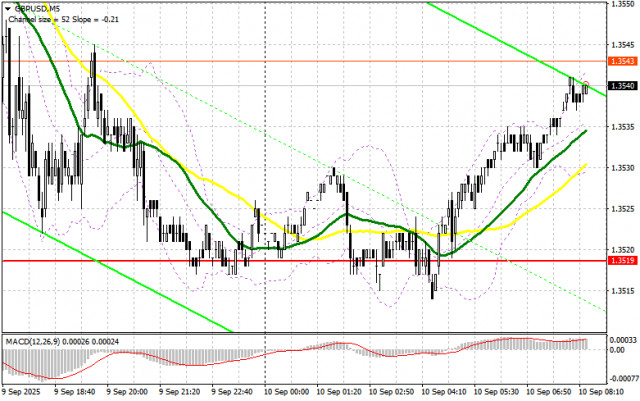Click the '10 Sep 06:50' time axis label
The width and height of the screenshot is (640, 401).
coord(549,392)
